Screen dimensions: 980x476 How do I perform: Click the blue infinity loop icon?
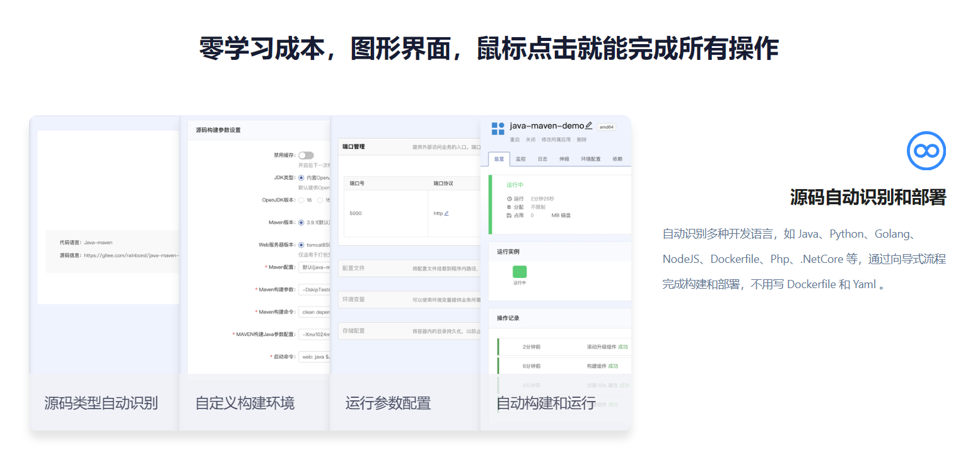tap(926, 151)
